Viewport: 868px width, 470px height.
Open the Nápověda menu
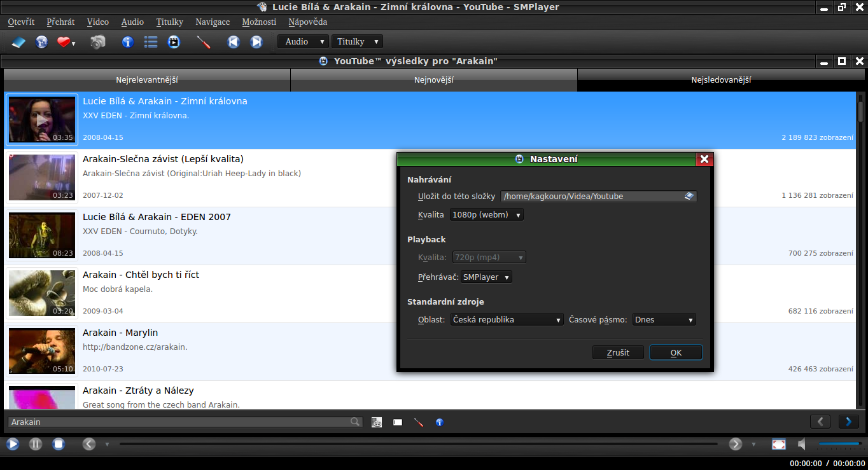point(307,22)
